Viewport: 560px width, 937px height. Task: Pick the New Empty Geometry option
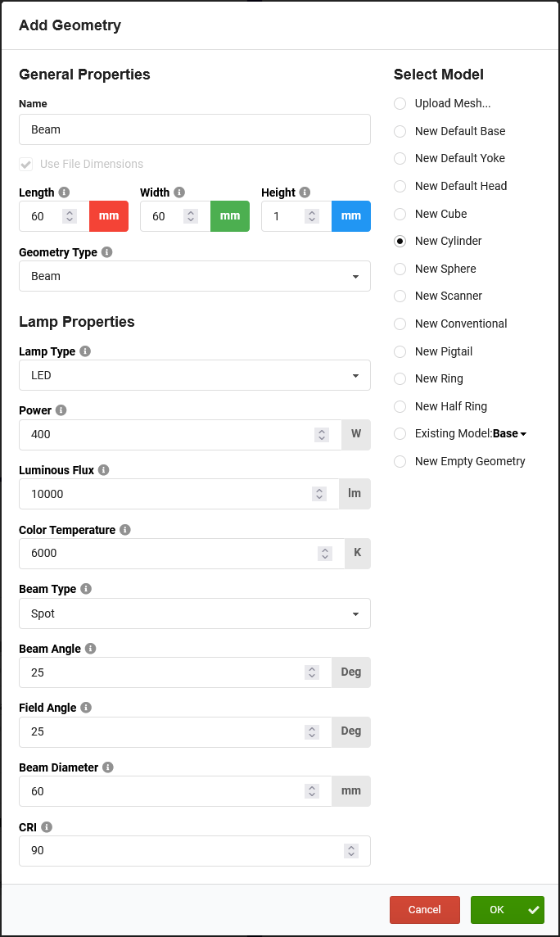pos(400,461)
